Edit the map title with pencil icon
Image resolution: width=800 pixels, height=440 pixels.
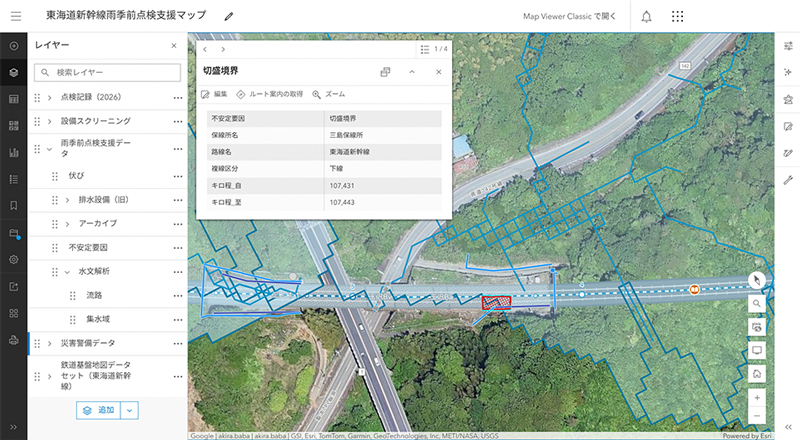229,16
